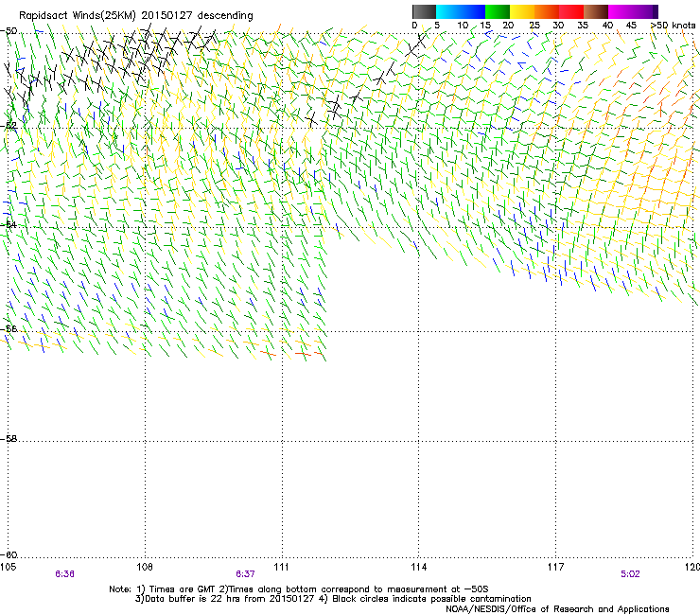Click the longitude label '108'
This screenshot has height=615, width=700.
(145, 567)
